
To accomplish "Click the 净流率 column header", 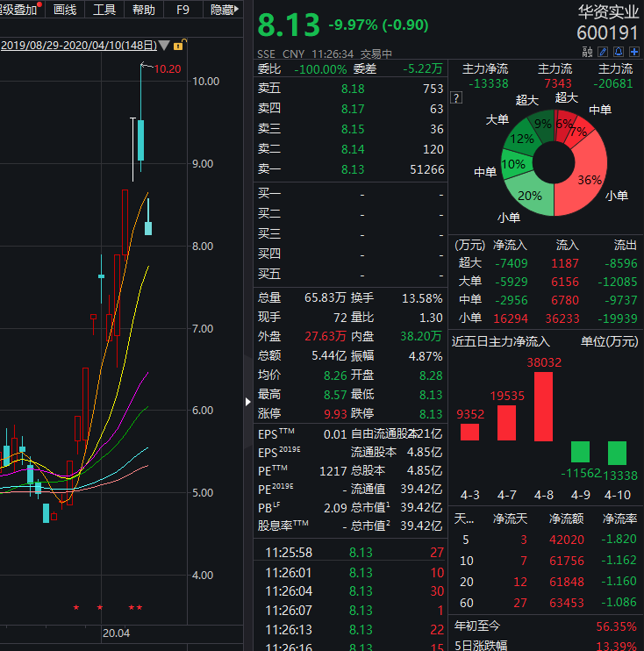I will click(619, 519).
